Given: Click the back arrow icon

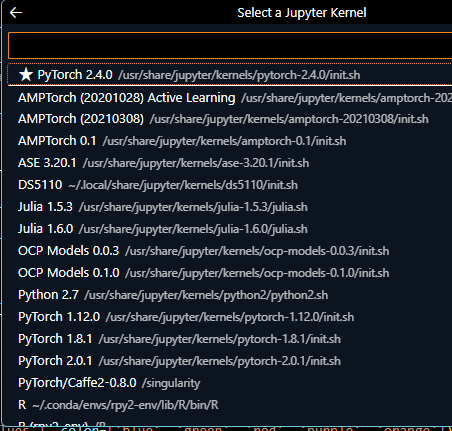Looking at the screenshot, I should point(16,13).
